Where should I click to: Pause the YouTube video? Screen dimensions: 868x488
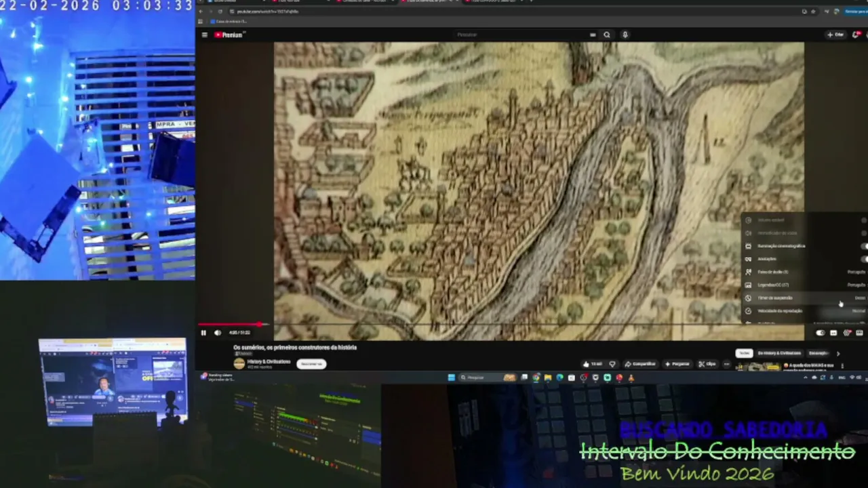pos(203,333)
